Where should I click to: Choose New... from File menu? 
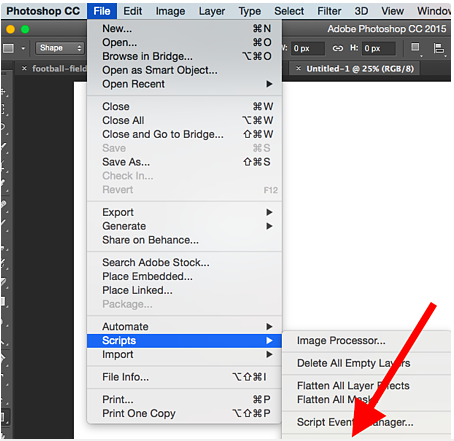(x=184, y=29)
